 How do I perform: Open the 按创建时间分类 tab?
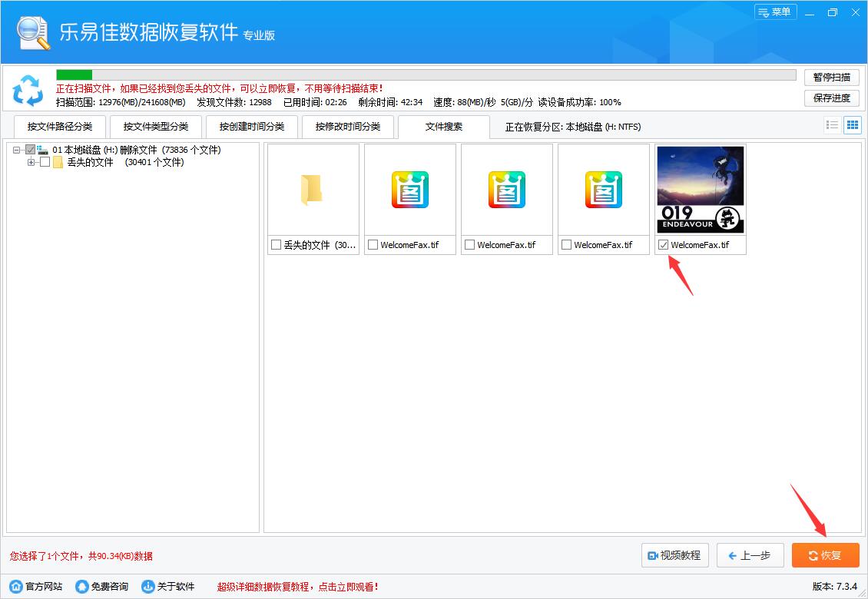click(251, 126)
